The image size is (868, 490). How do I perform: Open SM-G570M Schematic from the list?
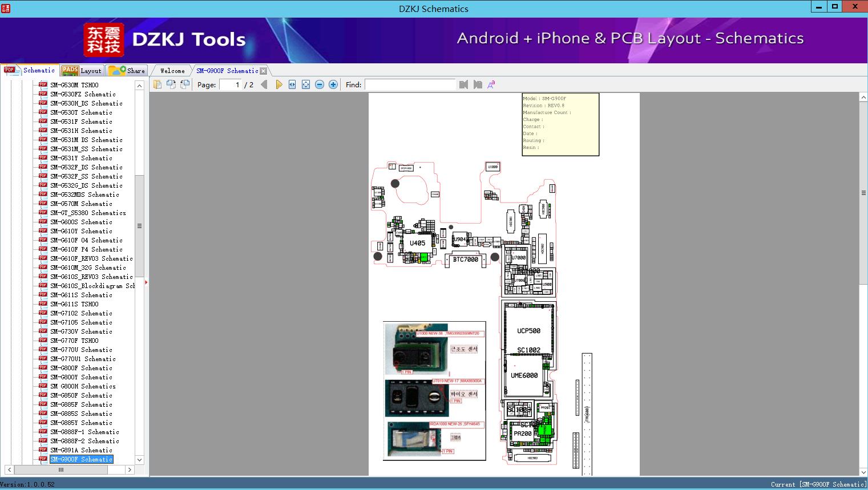click(x=81, y=204)
